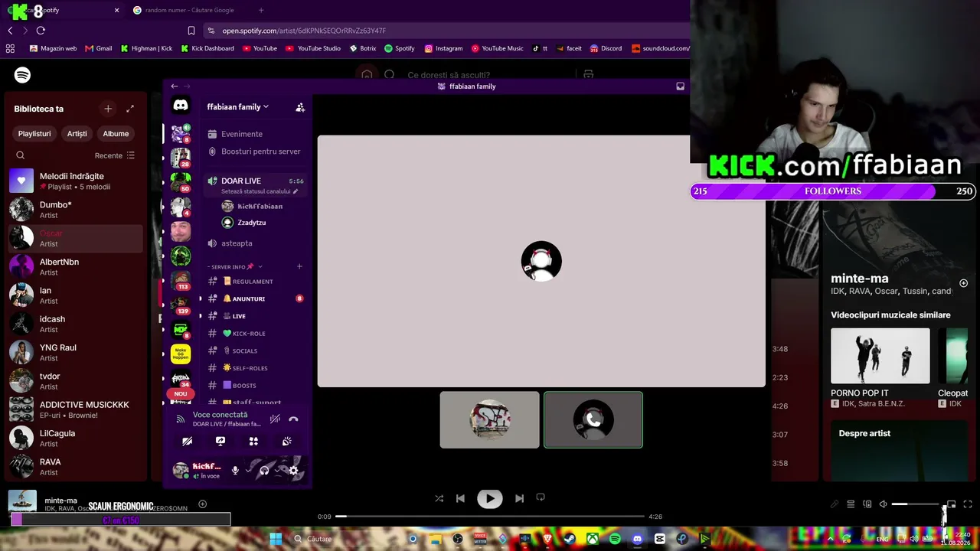This screenshot has height=551, width=980.
Task: Create new playlist in Biblioteca ta
Action: click(x=108, y=109)
